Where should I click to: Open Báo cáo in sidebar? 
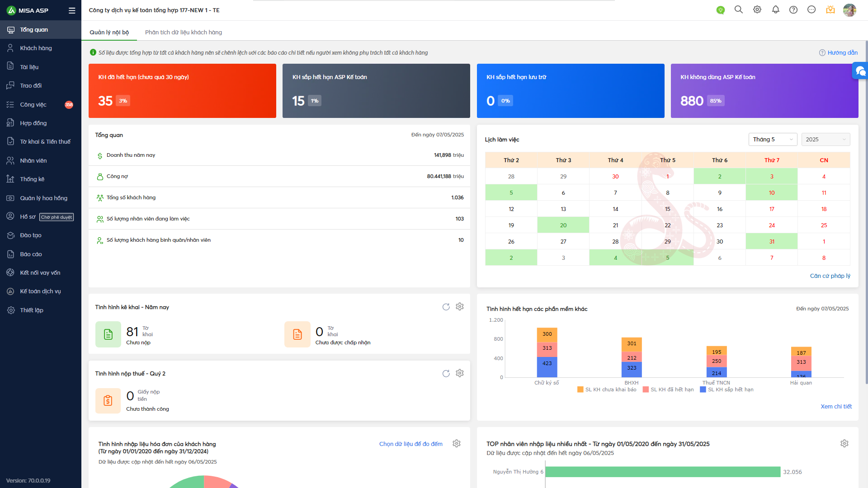pos(41,254)
